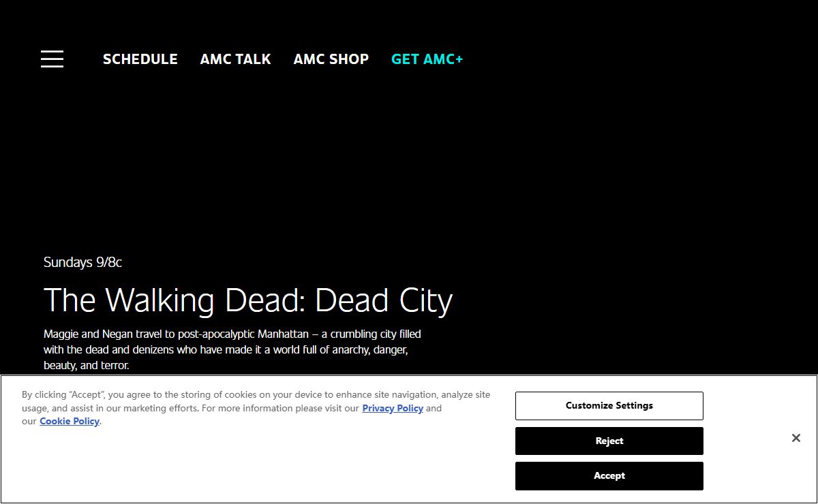Select GET AMC+ in navigation
Viewport: 818px width, 504px height.
[x=427, y=59]
